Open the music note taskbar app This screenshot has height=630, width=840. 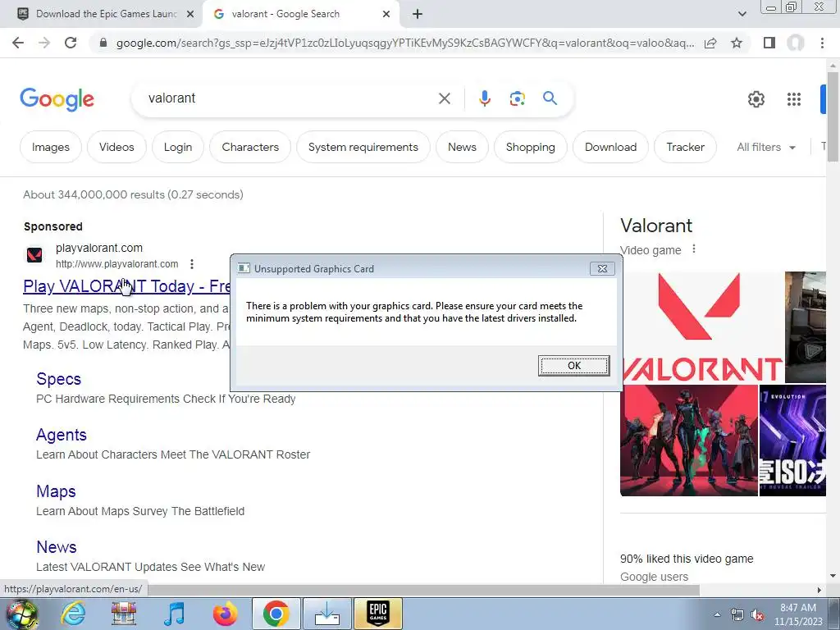(174, 614)
